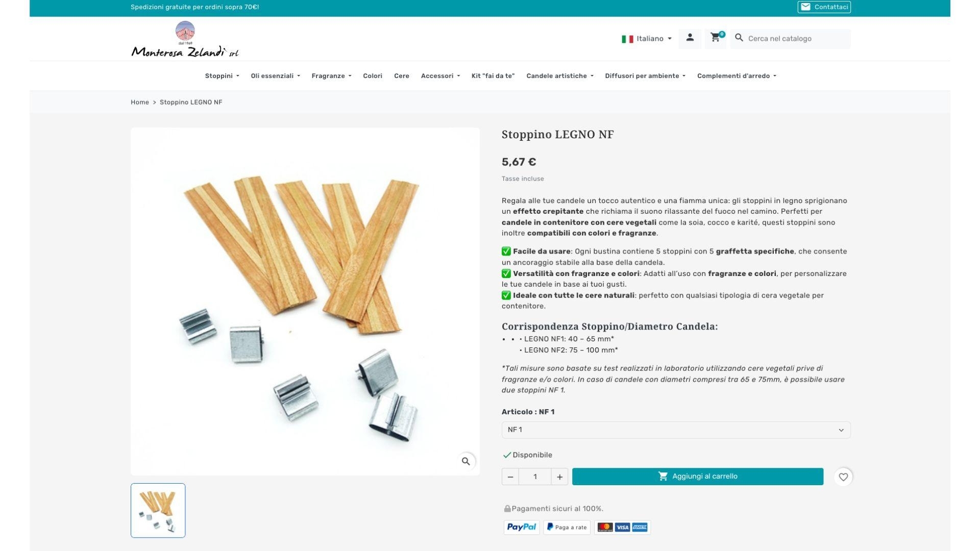Open the user account icon
The height and width of the screenshot is (551, 980).
690,38
